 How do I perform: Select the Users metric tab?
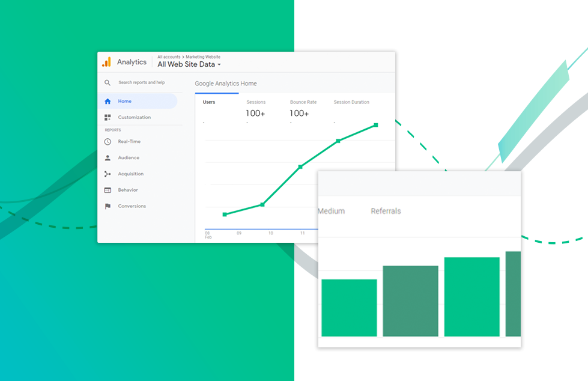point(209,102)
